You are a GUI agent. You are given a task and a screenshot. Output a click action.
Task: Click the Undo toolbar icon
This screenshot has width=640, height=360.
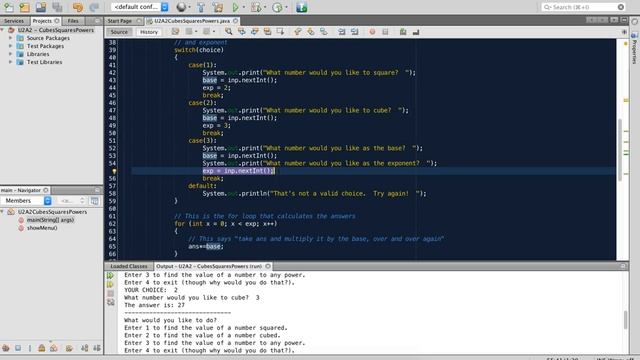(78, 7)
